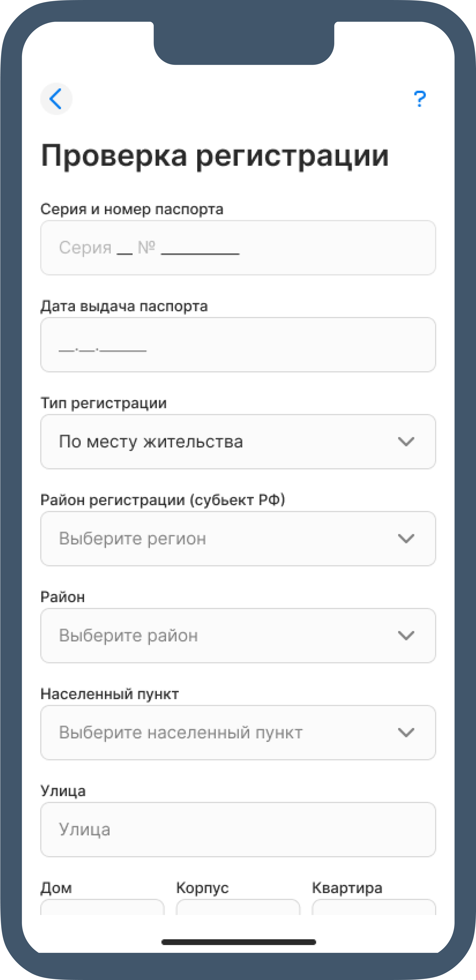
Task: Focus the input under the Квартира label
Action: point(374,907)
